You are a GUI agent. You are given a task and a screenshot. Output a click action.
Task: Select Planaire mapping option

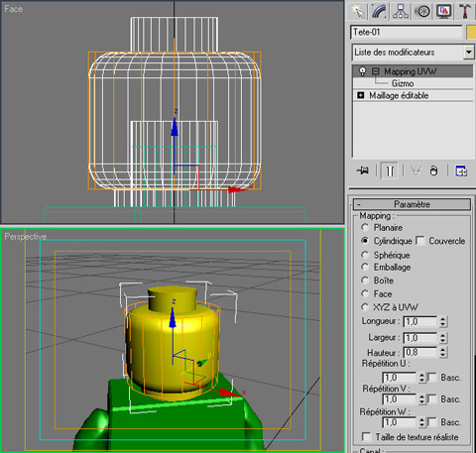point(365,227)
